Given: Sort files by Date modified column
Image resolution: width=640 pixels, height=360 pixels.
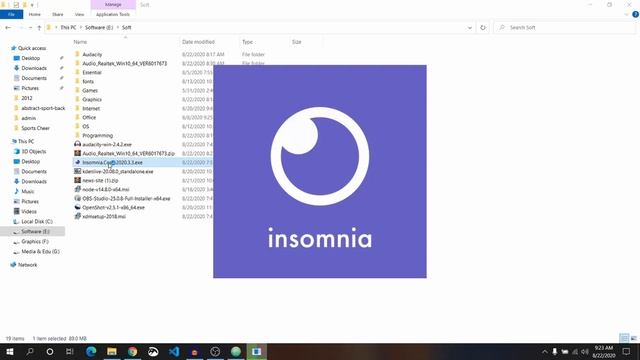Looking at the screenshot, I should coord(198,42).
